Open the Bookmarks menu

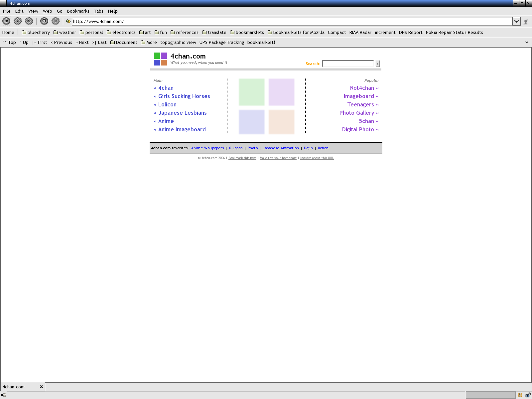pos(78,11)
